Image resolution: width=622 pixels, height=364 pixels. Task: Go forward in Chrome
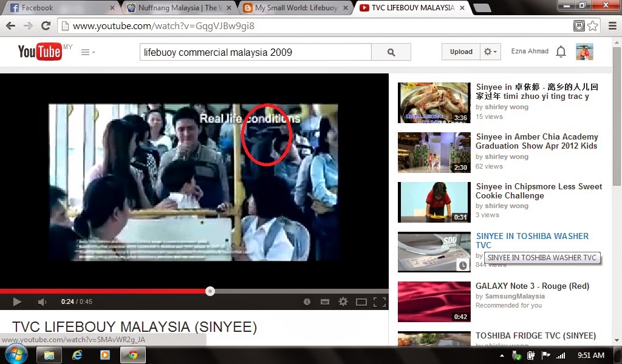28,26
